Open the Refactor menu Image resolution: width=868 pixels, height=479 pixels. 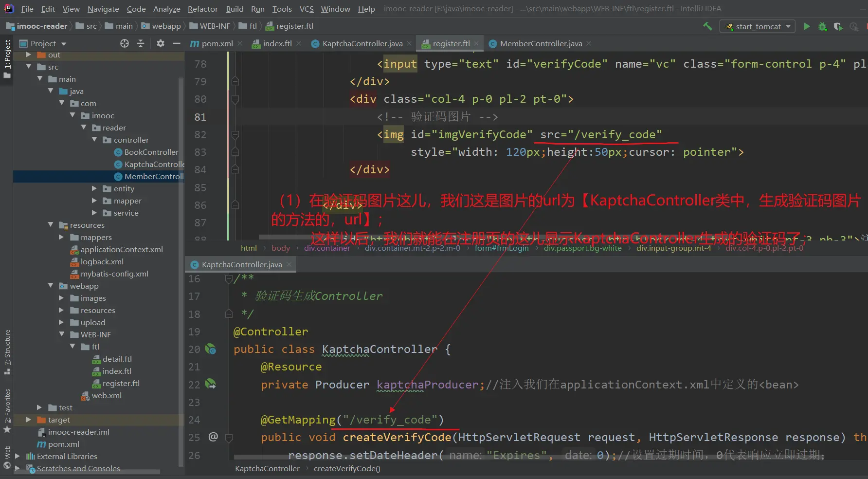tap(202, 9)
